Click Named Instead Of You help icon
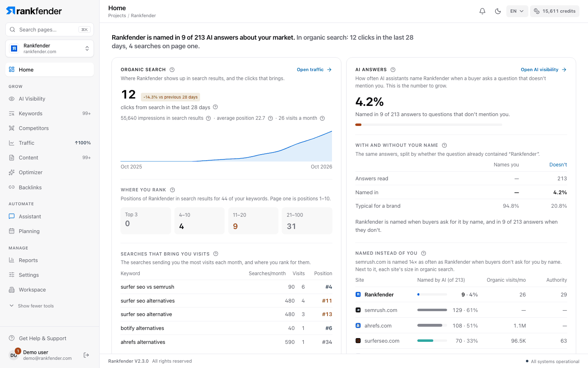This screenshot has height=368, width=588. click(423, 253)
